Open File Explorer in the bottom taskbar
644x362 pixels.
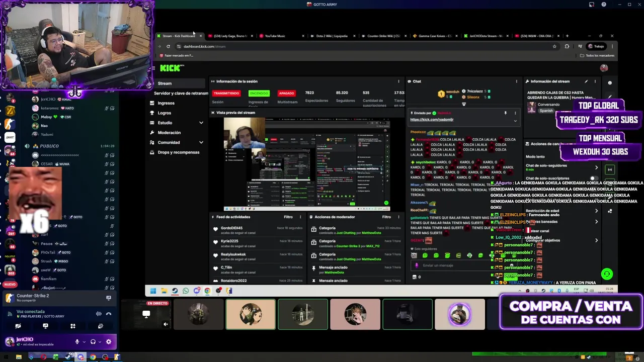coord(19,357)
